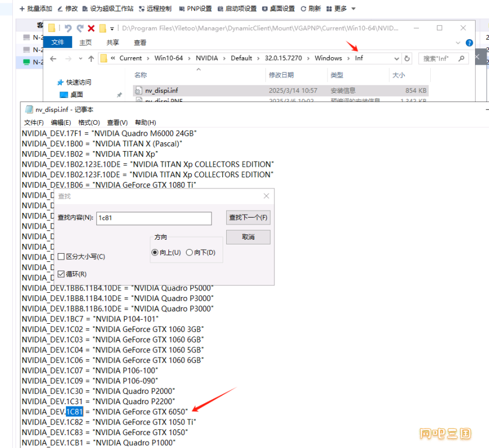
Task: Click 快速访问 in Explorer's navigation pane
Action: (x=74, y=82)
